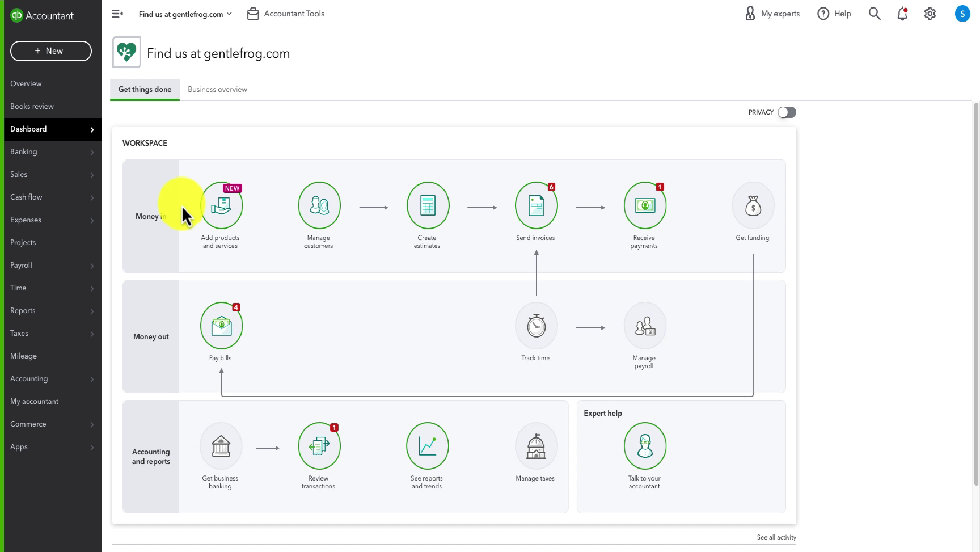Click See reports and trends icon
Screen dimensions: 980x552
click(428, 446)
